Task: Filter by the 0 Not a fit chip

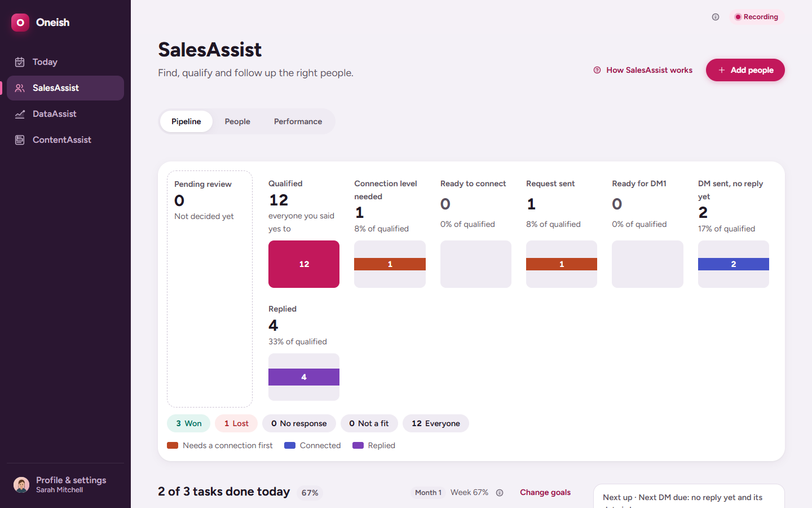Action: coord(369,423)
